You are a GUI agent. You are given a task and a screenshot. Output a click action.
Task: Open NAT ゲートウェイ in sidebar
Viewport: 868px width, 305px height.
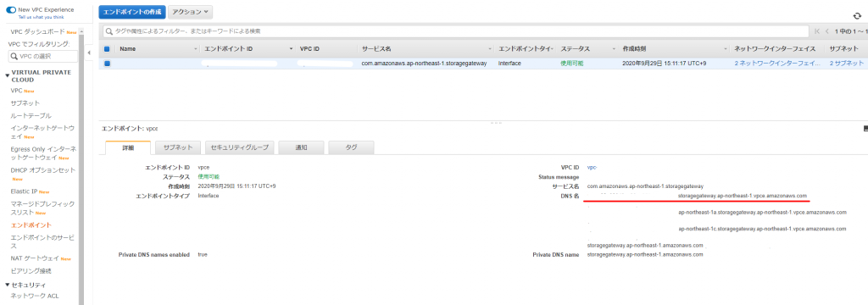click(x=35, y=258)
